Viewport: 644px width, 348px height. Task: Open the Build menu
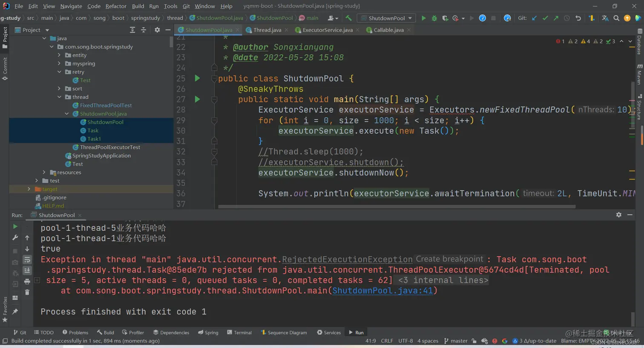point(138,6)
